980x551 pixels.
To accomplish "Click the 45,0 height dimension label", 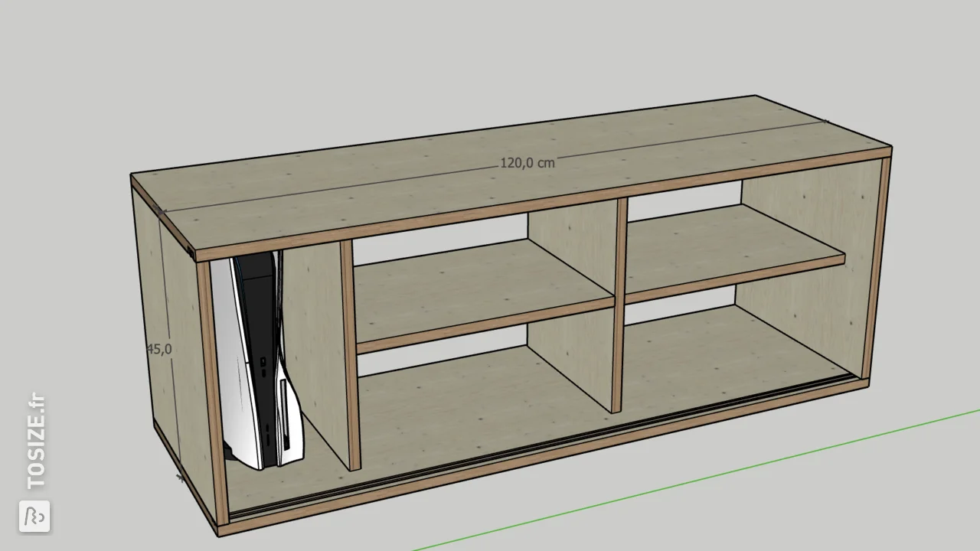I will click(x=159, y=349).
